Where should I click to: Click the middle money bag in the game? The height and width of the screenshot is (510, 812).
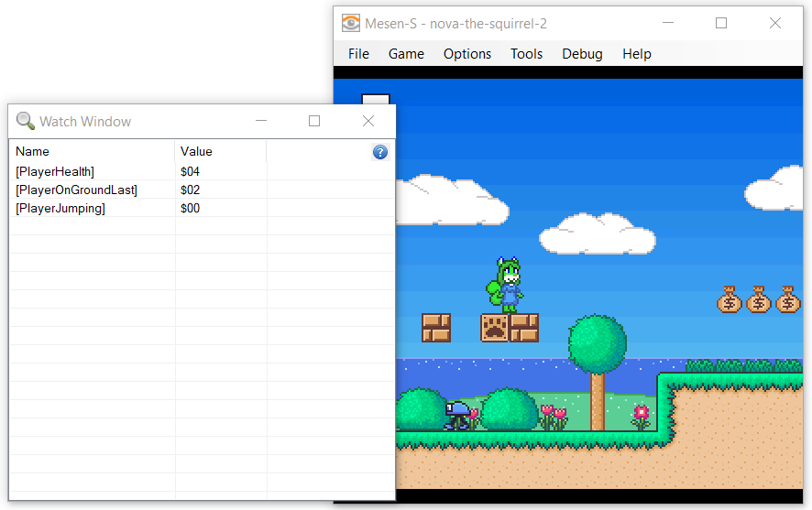[759, 299]
